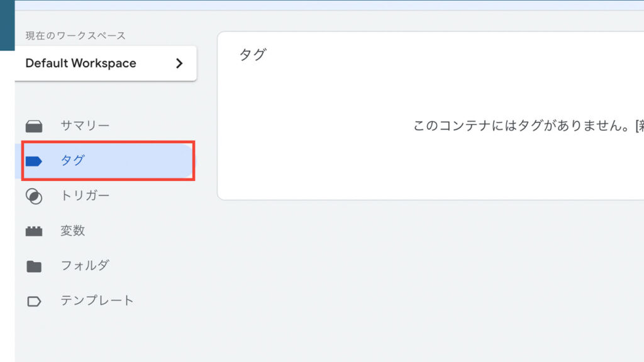Open the テンプレート section
This screenshot has height=362, width=644.
[x=97, y=300]
